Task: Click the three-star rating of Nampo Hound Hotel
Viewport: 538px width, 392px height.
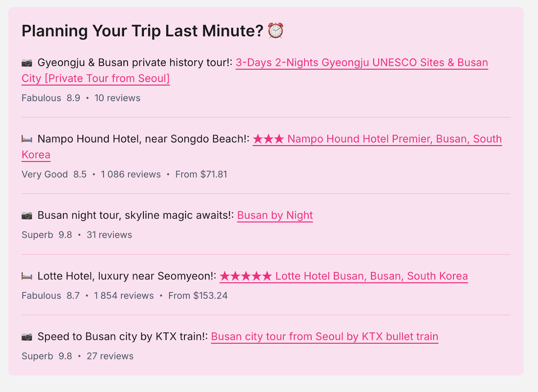Action: click(268, 139)
